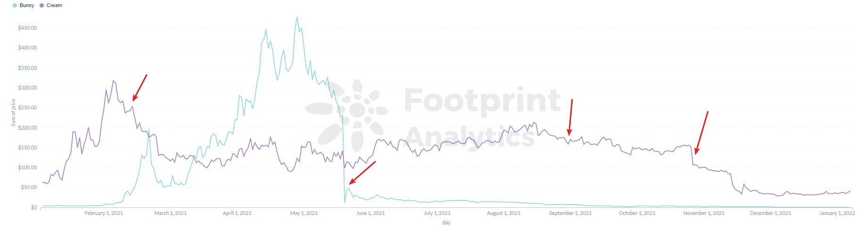
Task: Click the "Footprint" watermark text
Action: [x=483, y=100]
